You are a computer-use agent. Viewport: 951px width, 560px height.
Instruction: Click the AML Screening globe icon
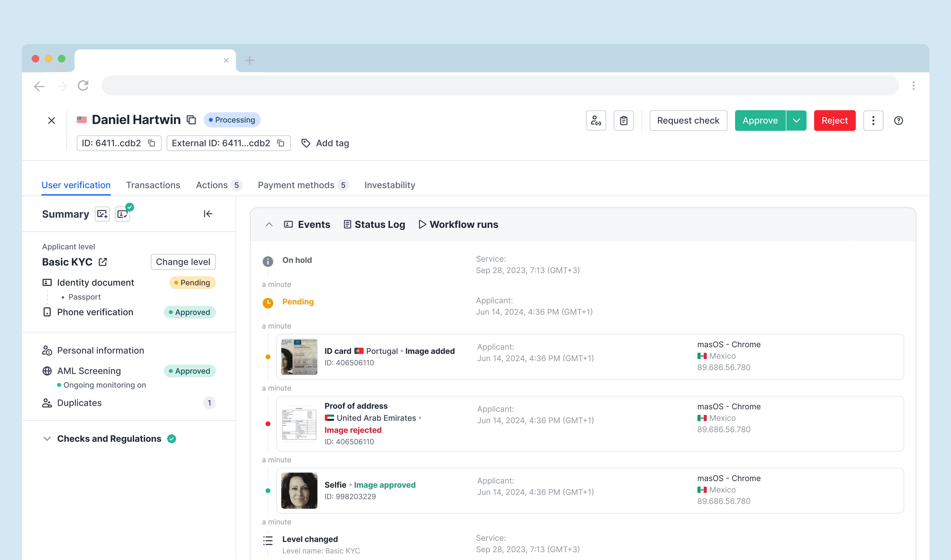47,371
